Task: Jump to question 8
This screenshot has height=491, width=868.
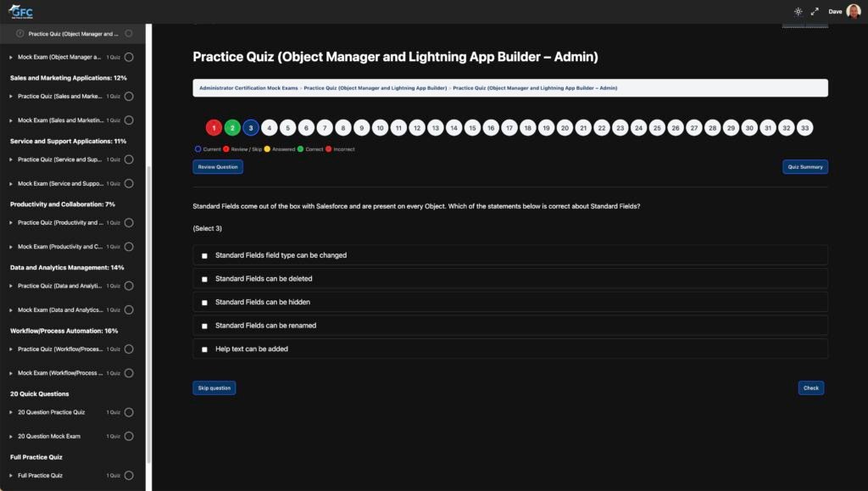Action: click(x=343, y=128)
